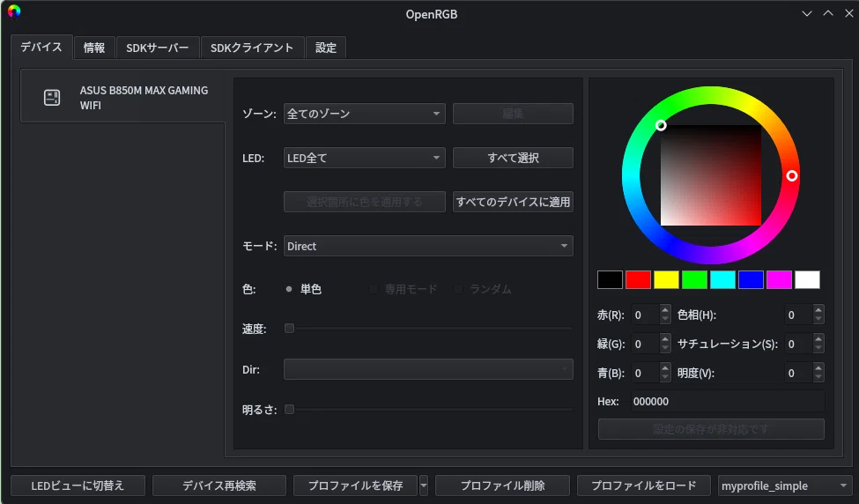
Task: Click the Hex field showing 000000
Action: (x=728, y=402)
